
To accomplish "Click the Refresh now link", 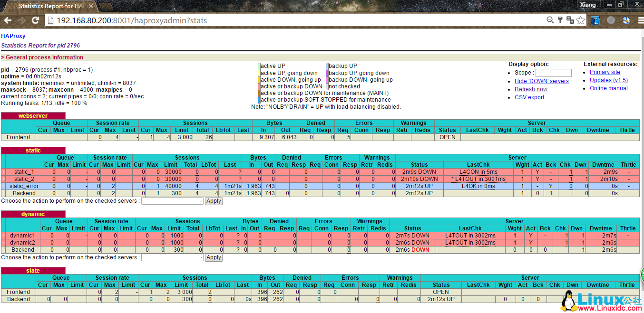I will (531, 89).
